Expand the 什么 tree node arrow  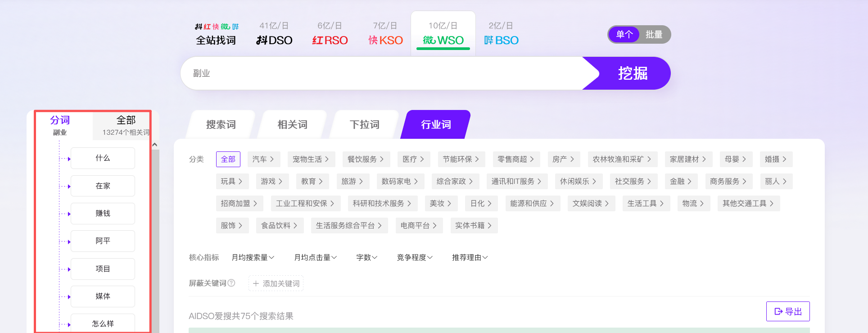(69, 159)
